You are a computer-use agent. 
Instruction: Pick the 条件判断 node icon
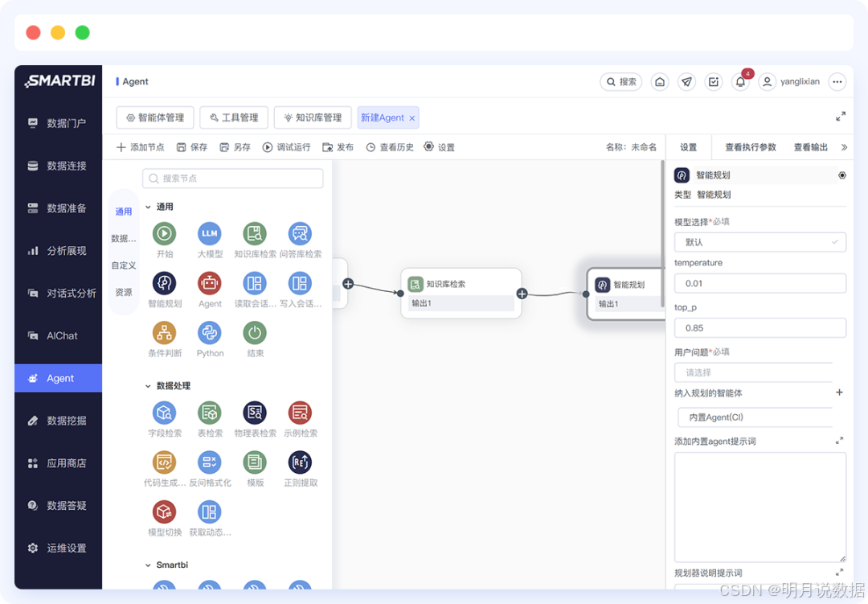(x=165, y=332)
